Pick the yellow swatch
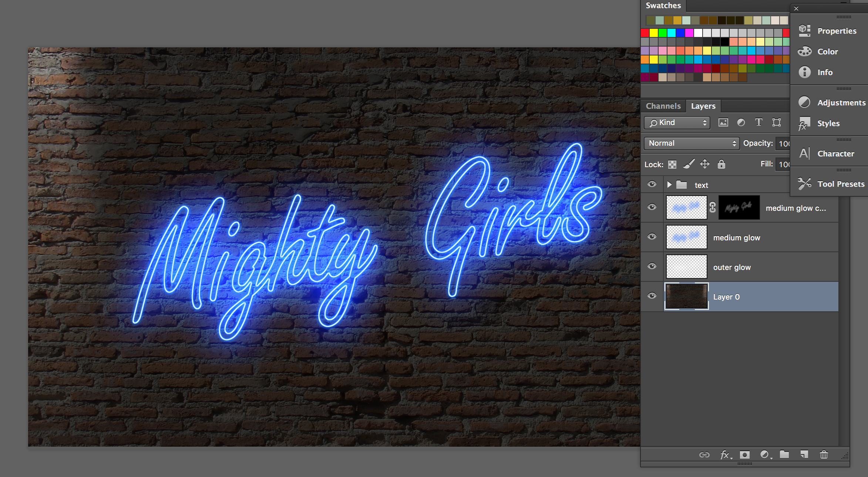Screen dimensions: 868x477 click(x=654, y=33)
